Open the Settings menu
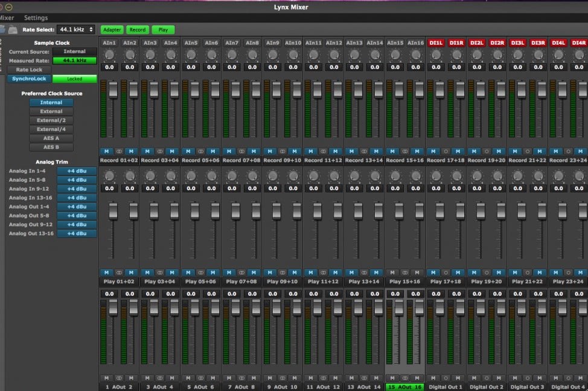 [36, 17]
